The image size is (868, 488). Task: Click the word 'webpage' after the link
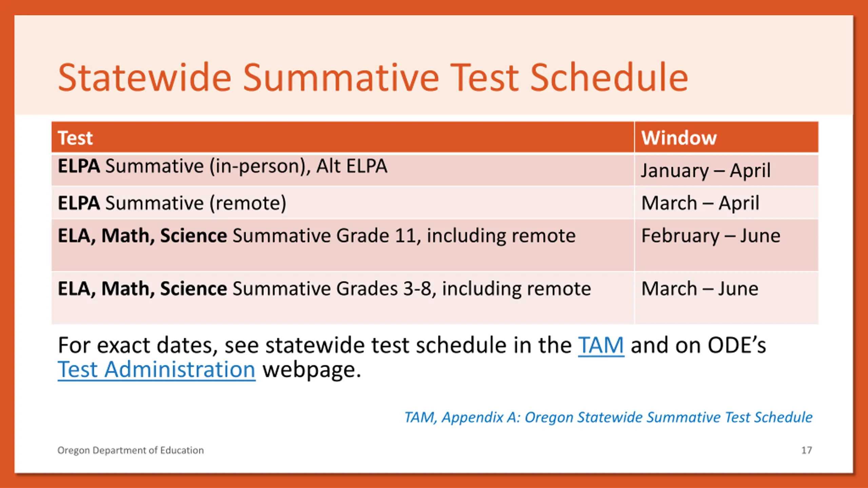tap(312, 370)
